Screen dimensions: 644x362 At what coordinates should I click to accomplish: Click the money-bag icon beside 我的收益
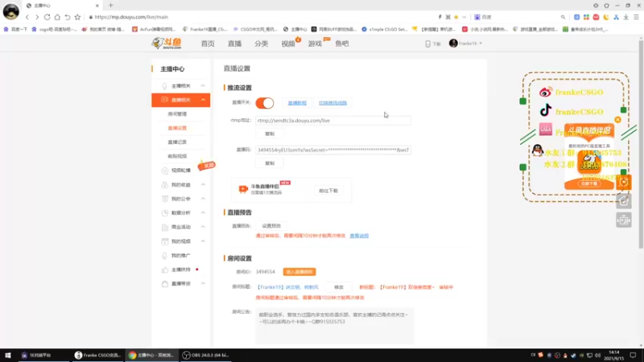(165, 185)
